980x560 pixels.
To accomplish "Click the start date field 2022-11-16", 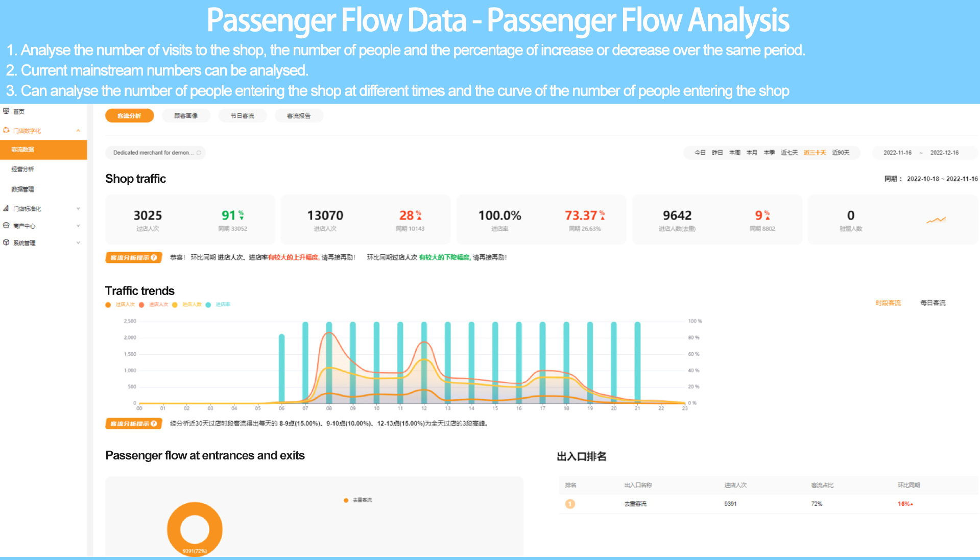I will (897, 153).
